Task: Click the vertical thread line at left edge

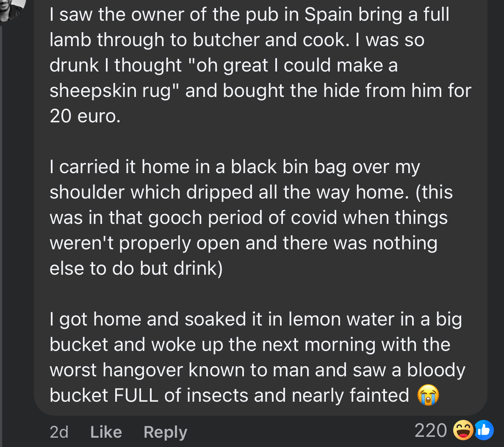Action: [x=1, y=212]
